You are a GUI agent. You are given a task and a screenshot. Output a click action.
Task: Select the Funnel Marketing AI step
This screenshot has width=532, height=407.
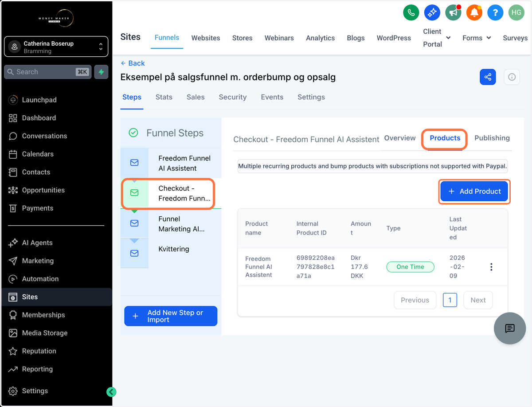tap(171, 224)
